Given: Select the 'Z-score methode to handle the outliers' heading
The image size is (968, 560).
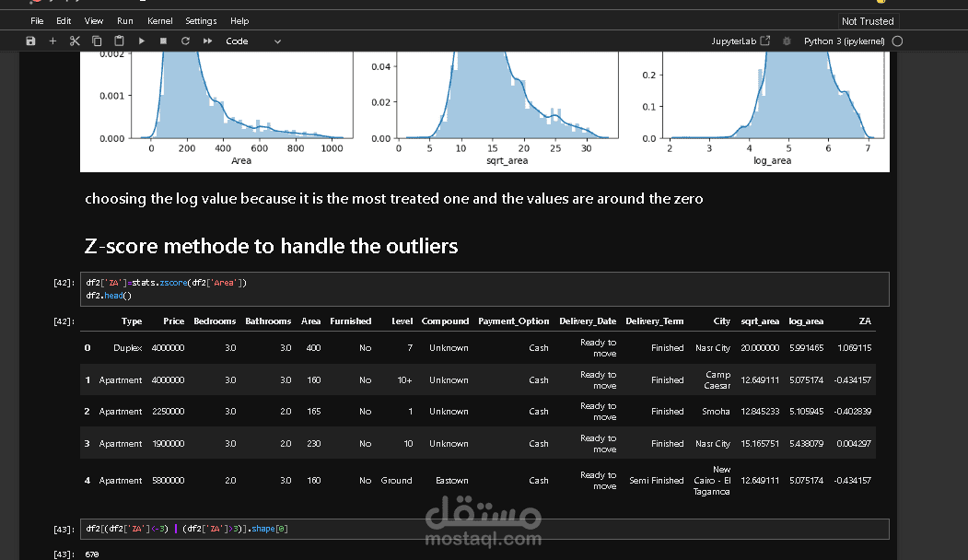Looking at the screenshot, I should point(271,246).
